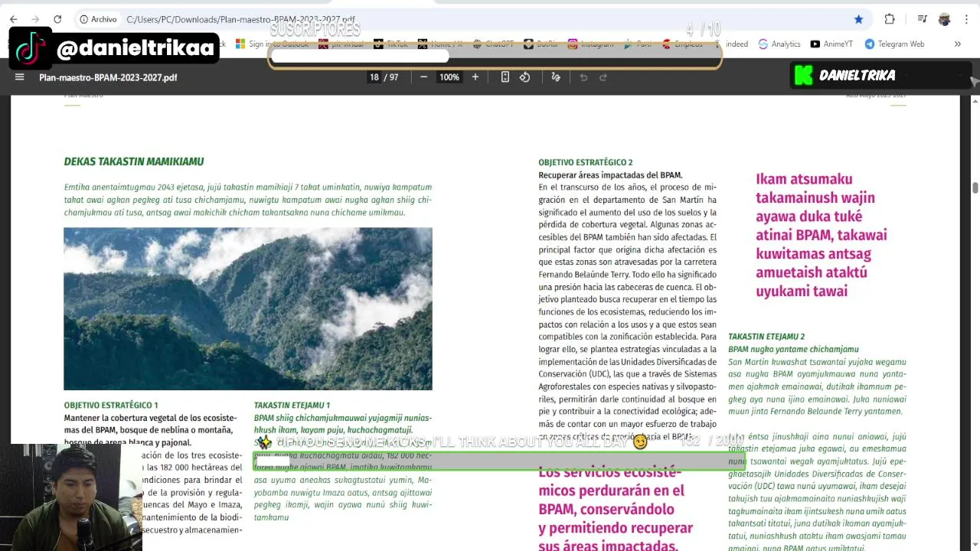Click pink quote Los servicios ecosistémicos perdurarán

616,509
